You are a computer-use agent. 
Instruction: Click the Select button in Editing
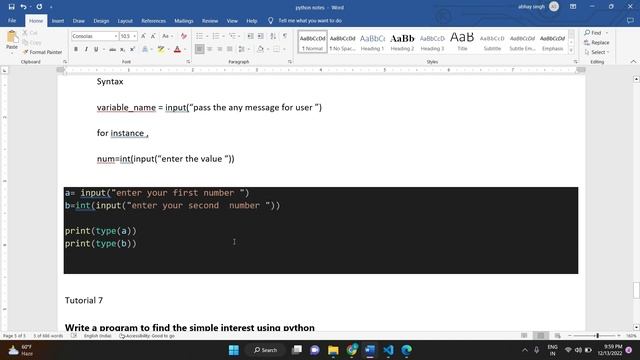(x=596, y=52)
